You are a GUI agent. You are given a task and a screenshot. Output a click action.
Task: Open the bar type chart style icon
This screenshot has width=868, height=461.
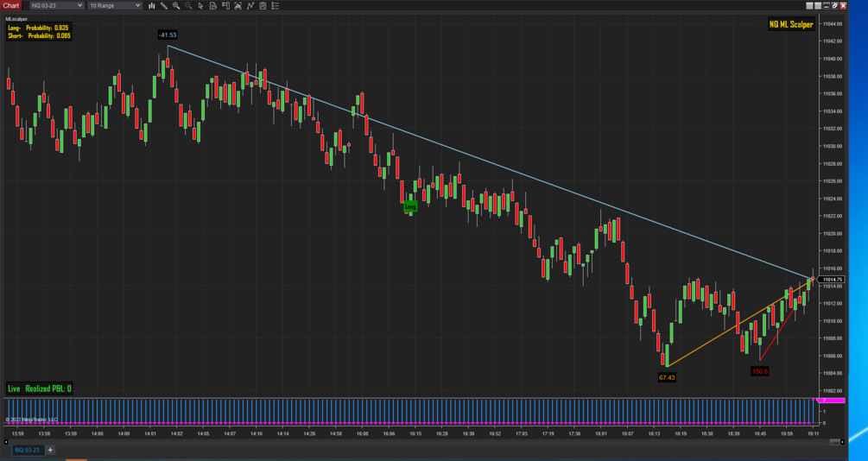click(x=152, y=5)
